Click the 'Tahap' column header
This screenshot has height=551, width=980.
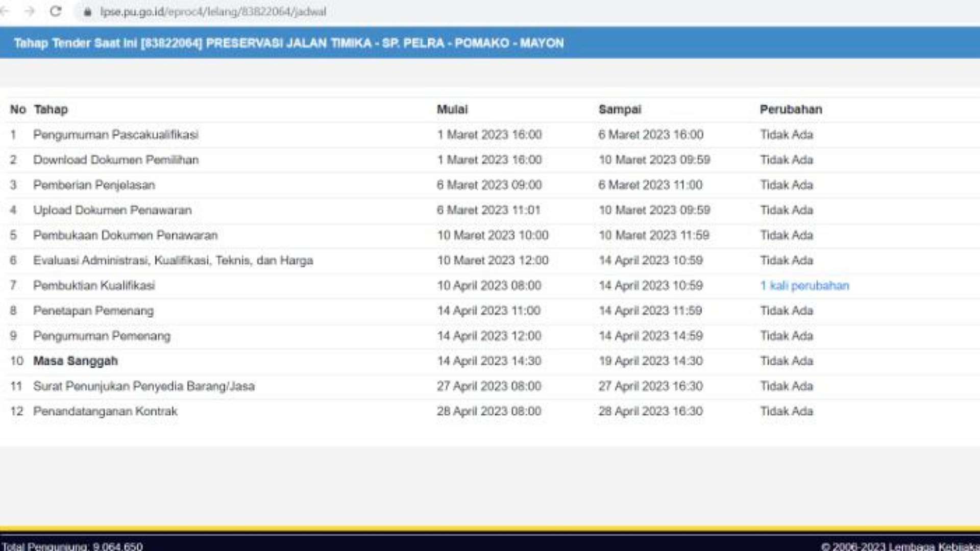tap(51, 109)
